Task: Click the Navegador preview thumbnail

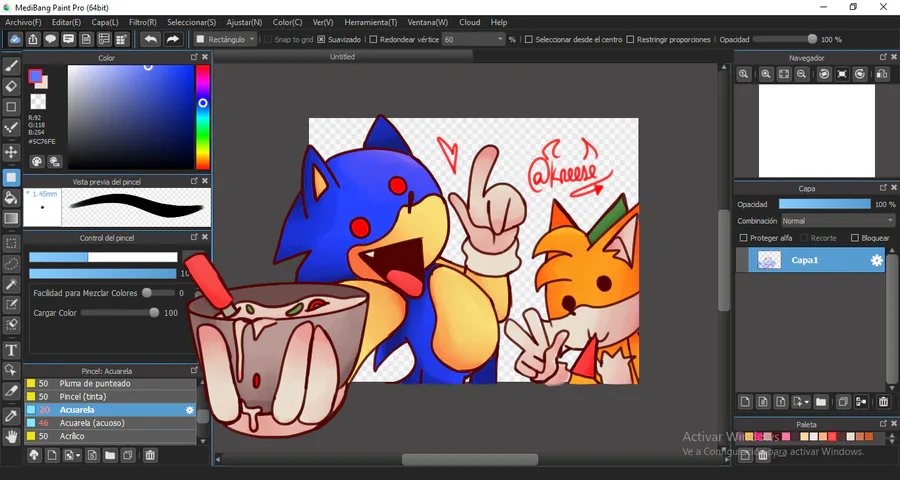Action: (817, 131)
